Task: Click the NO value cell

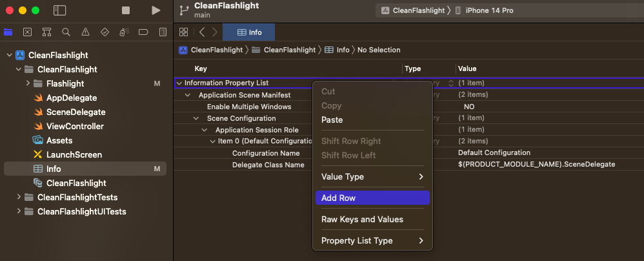Action: (469, 107)
